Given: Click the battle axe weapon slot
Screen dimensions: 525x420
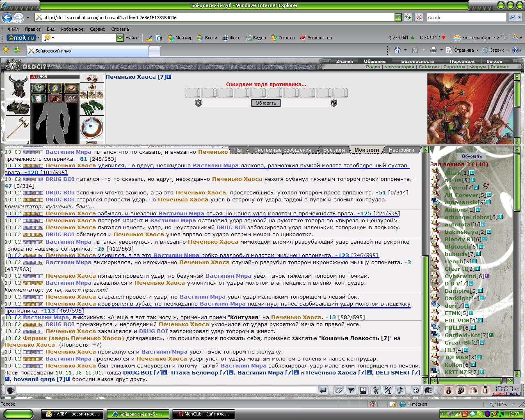Looking at the screenshot, I should 18,128.
